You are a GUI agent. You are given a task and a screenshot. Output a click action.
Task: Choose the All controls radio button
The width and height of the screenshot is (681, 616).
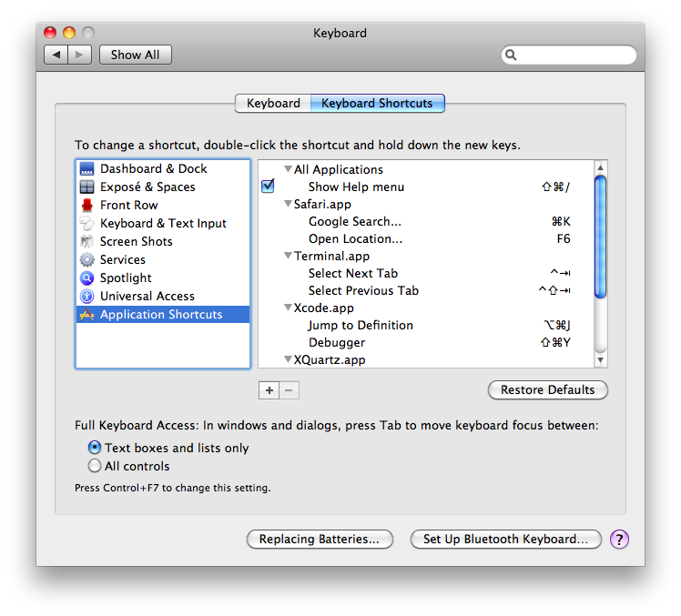coord(95,466)
